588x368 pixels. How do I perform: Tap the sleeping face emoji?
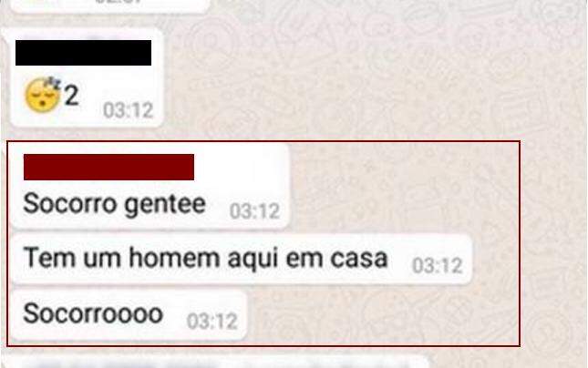(x=42, y=95)
